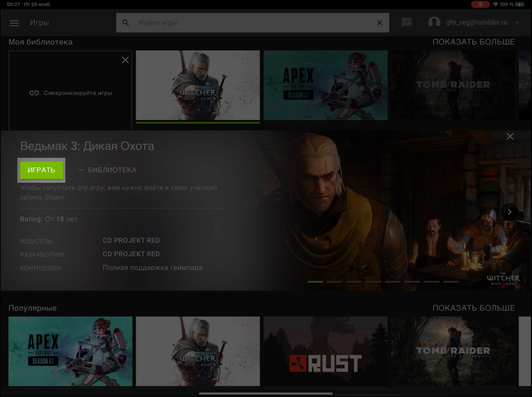Select the second carousel indicator
Image resolution: width=532 pixels, height=397 pixels.
335,282
